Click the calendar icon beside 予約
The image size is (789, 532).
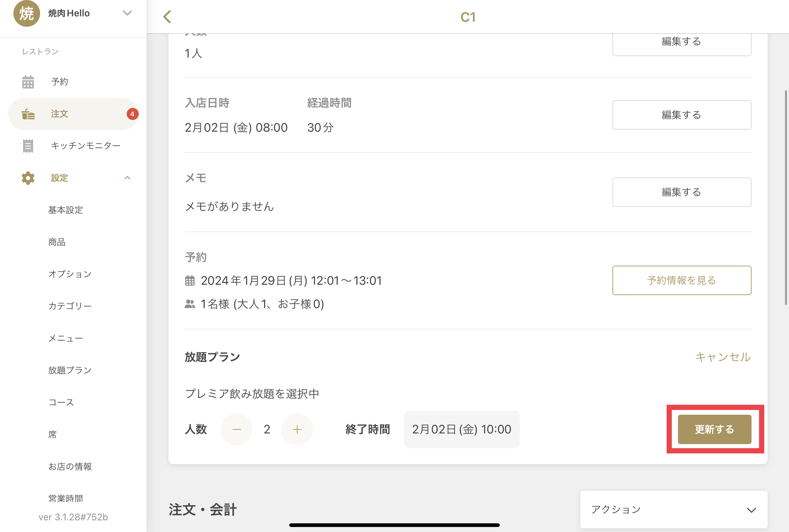tap(28, 82)
